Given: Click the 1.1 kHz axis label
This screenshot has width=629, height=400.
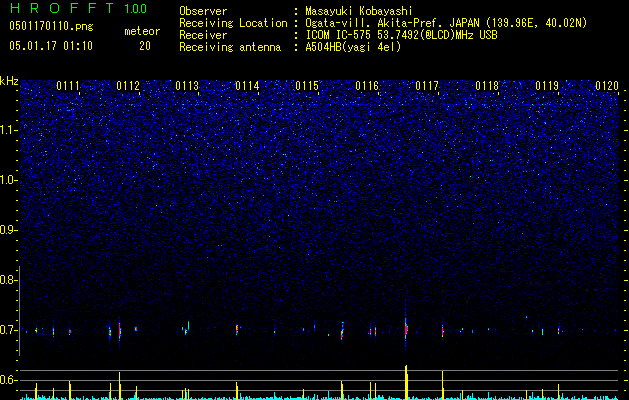Looking at the screenshot, I should [8, 130].
